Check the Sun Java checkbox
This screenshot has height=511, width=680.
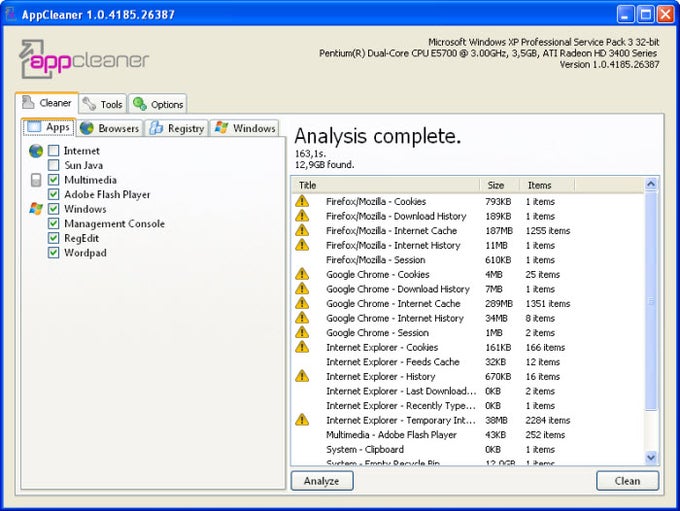[x=53, y=165]
